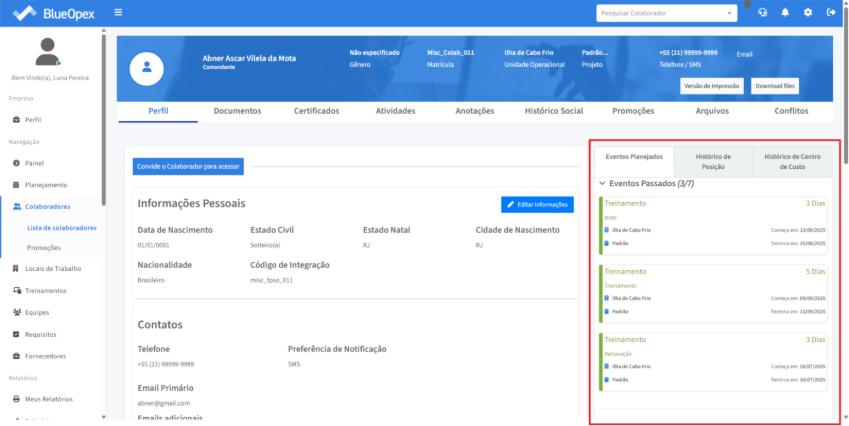Click the Treinamentos icon in sidebar

pyautogui.click(x=17, y=291)
